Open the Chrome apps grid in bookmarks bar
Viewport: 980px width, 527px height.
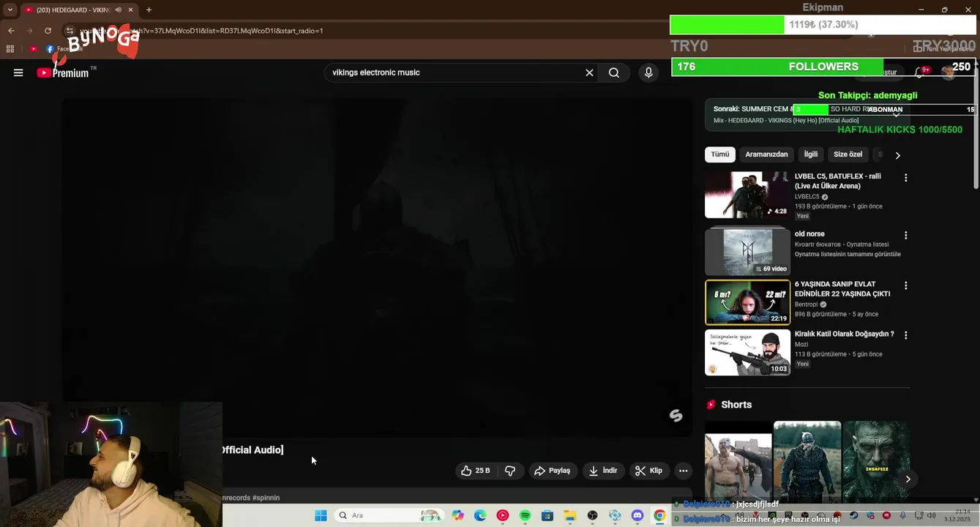coord(10,49)
